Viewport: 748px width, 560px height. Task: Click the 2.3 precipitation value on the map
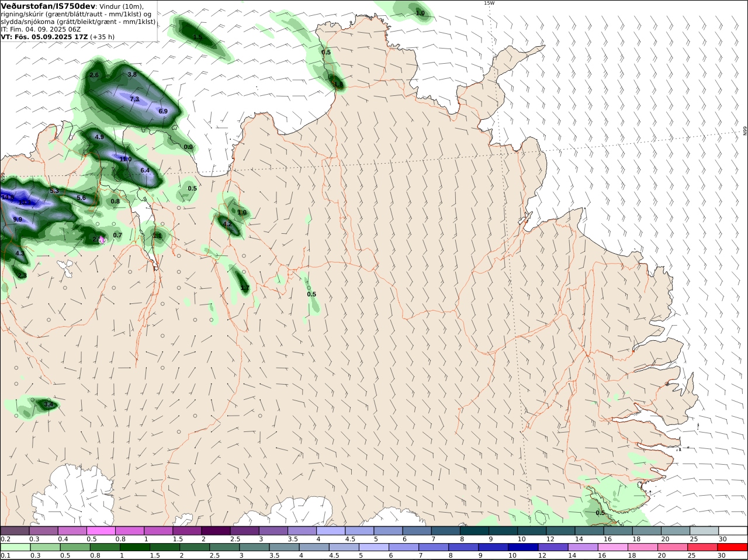22,275
